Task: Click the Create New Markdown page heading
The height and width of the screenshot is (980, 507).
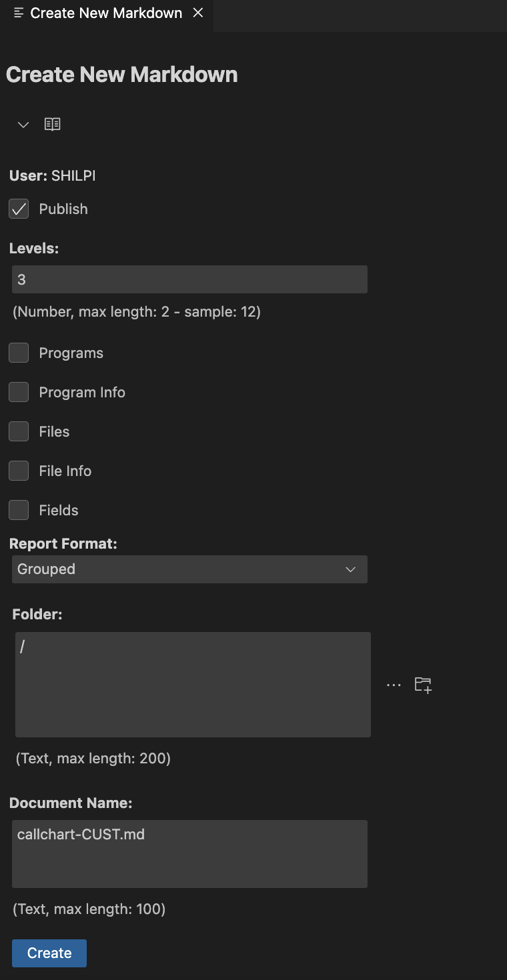Action: click(x=122, y=75)
